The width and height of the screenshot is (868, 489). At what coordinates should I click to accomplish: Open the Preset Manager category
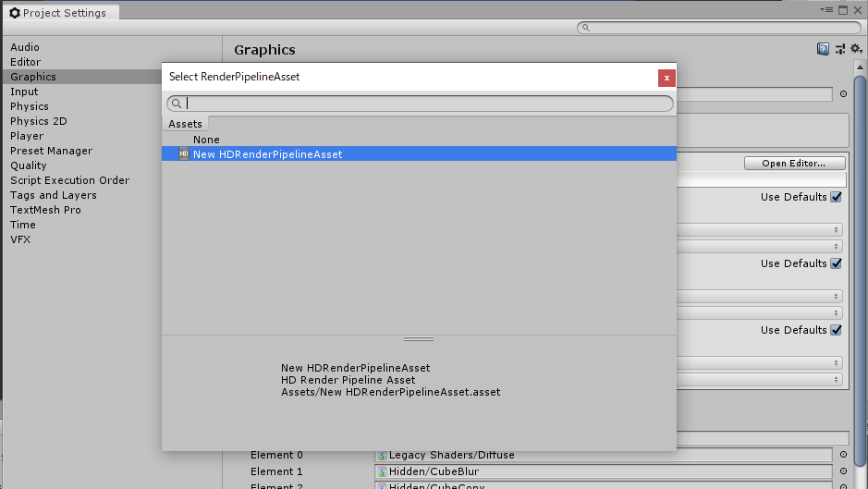point(52,151)
